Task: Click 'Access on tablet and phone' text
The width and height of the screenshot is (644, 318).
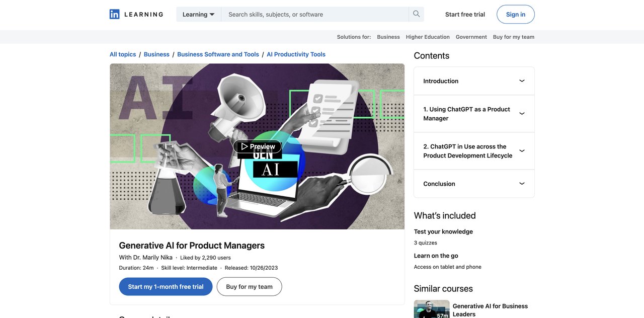Action: [448, 267]
